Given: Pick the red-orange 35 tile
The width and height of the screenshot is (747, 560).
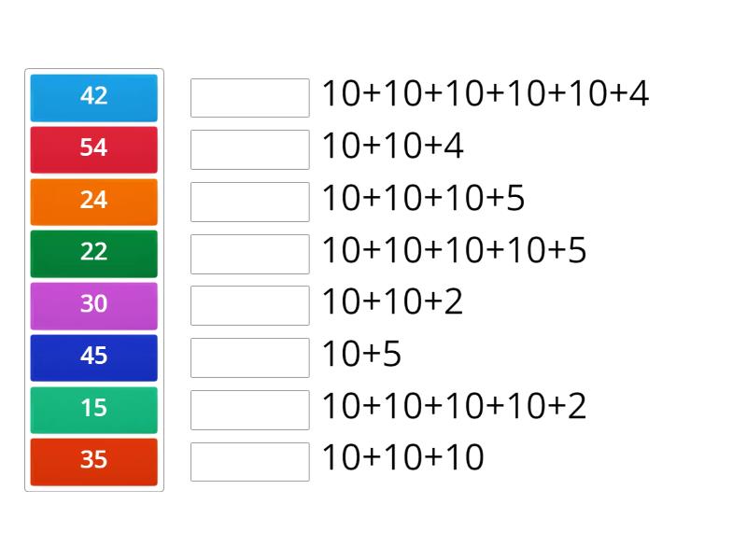Looking at the screenshot, I should (x=93, y=461).
